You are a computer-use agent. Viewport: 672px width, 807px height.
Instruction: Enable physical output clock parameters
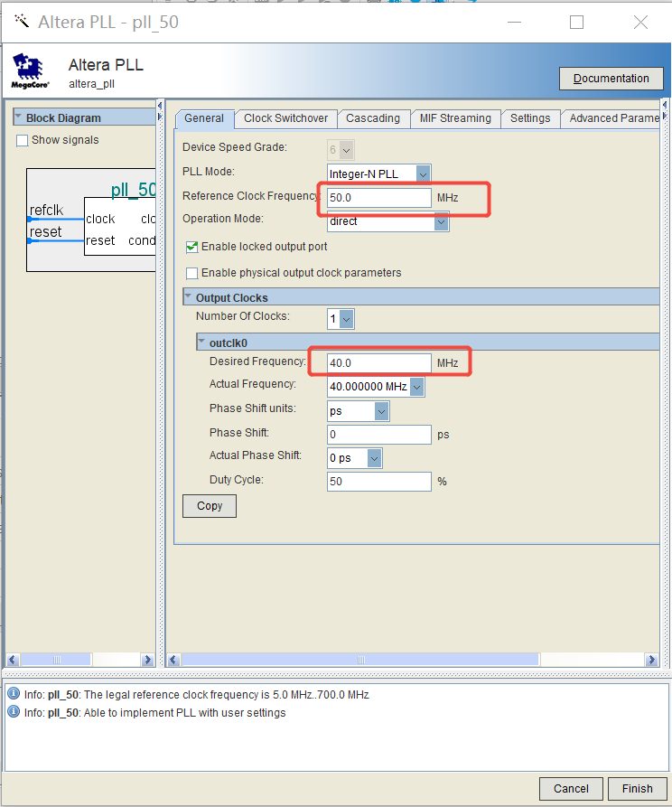[x=191, y=273]
